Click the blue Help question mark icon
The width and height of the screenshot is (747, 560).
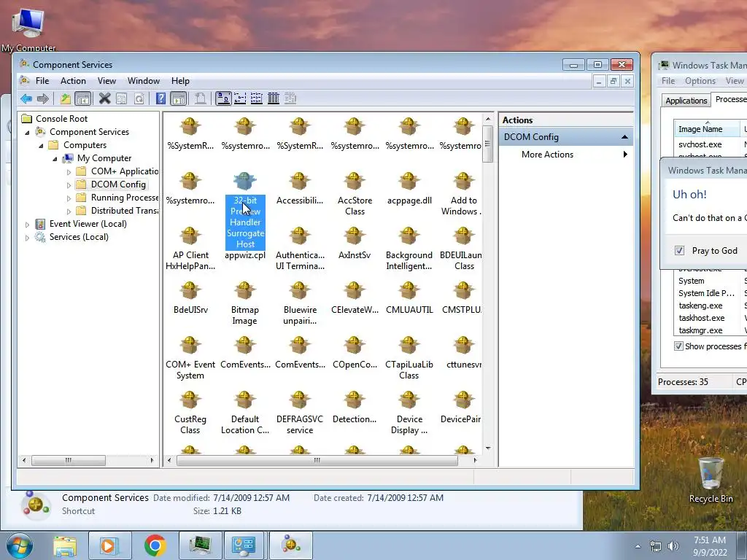pyautogui.click(x=161, y=98)
